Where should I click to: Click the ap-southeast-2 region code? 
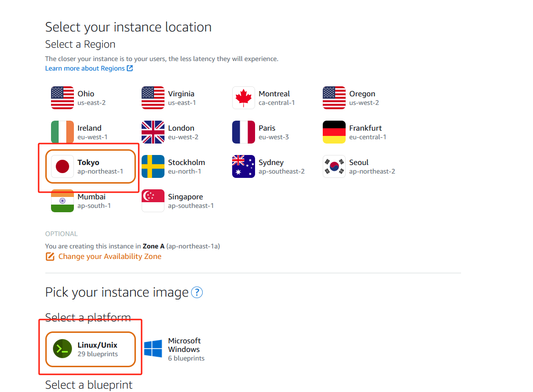pos(281,171)
